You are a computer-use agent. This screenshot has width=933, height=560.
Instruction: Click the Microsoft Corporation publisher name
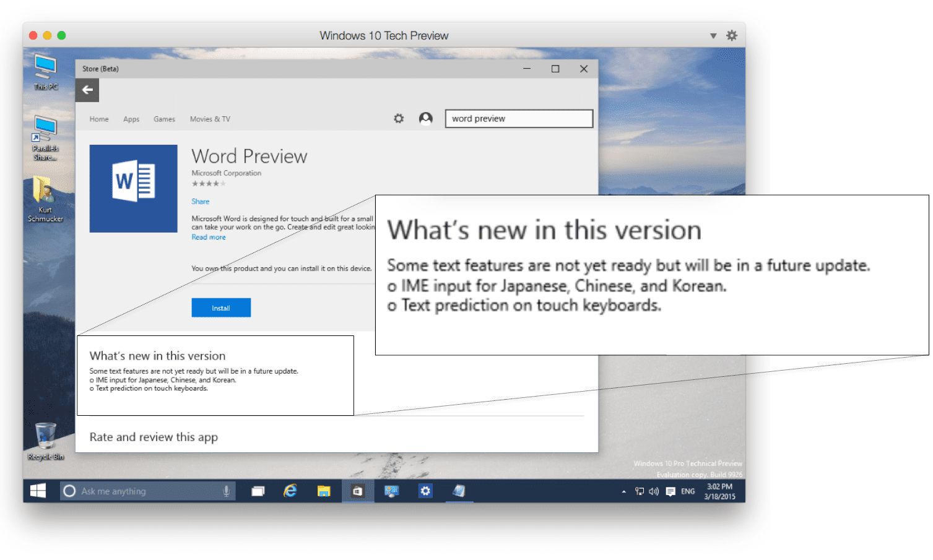click(x=227, y=173)
